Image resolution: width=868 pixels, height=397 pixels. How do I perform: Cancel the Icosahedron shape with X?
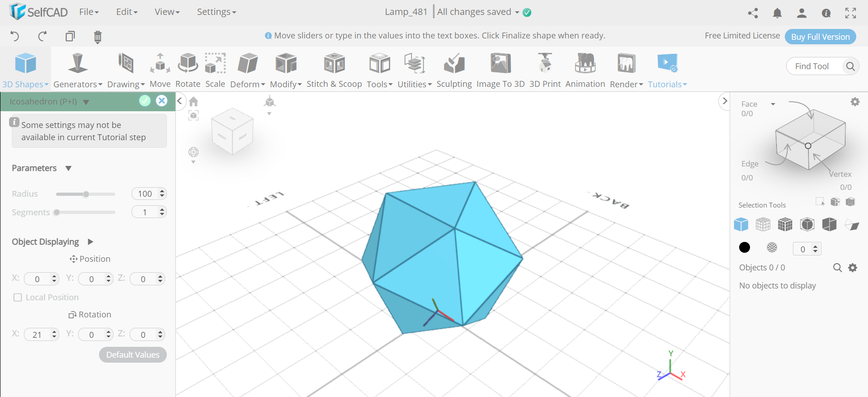pos(161,101)
